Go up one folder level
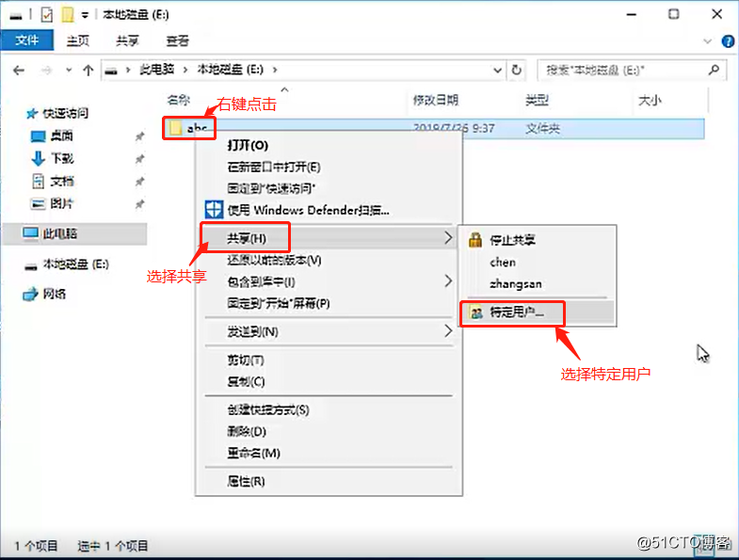Viewport: 739px width, 560px height. point(88,71)
